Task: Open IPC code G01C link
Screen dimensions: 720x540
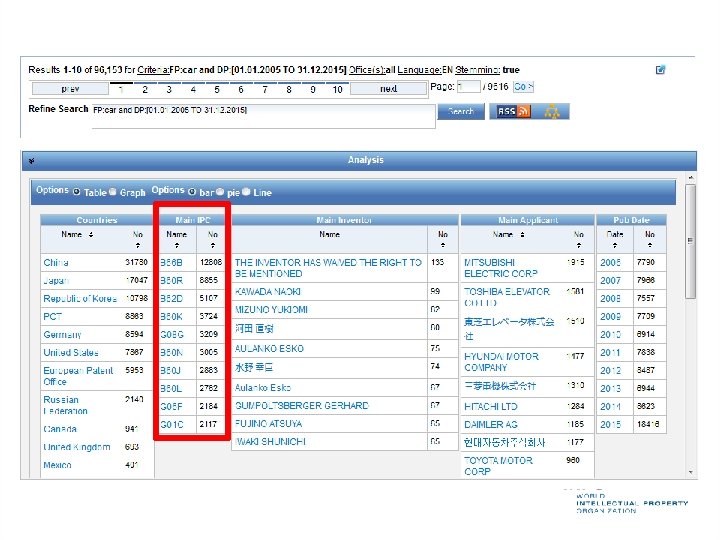Action: tap(172, 424)
